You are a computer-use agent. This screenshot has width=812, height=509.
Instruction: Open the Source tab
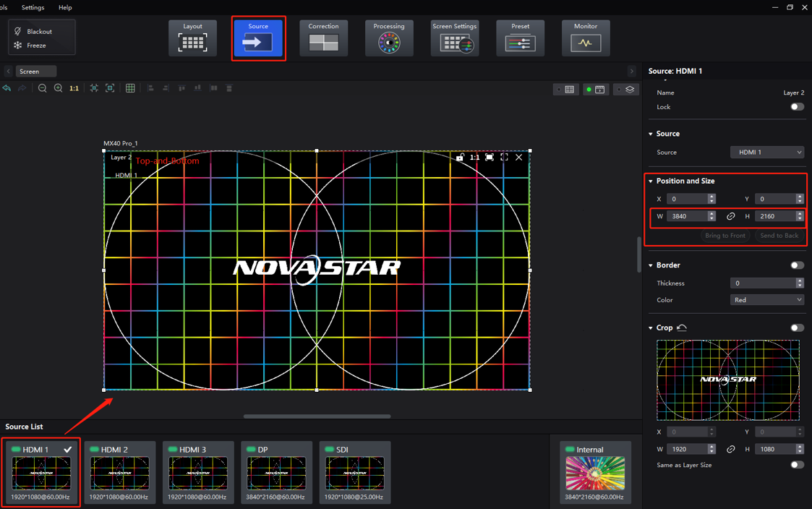(258, 38)
